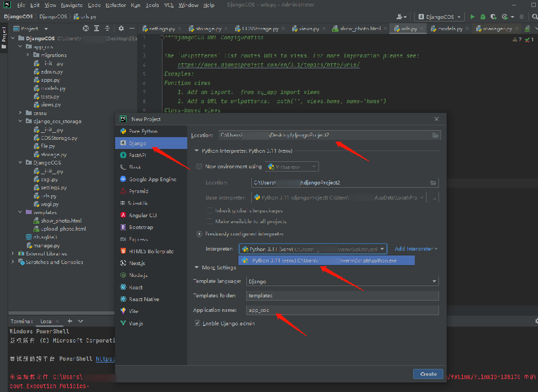Select Flask project type
The image size is (538, 392).
(x=134, y=167)
